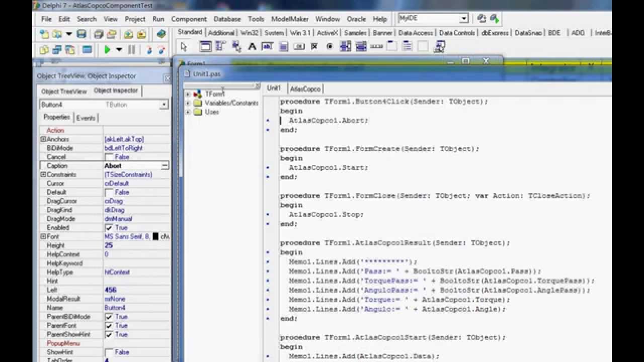This screenshot has height=362, width=644.
Task: Expand the Constraints property node
Action: point(43,174)
